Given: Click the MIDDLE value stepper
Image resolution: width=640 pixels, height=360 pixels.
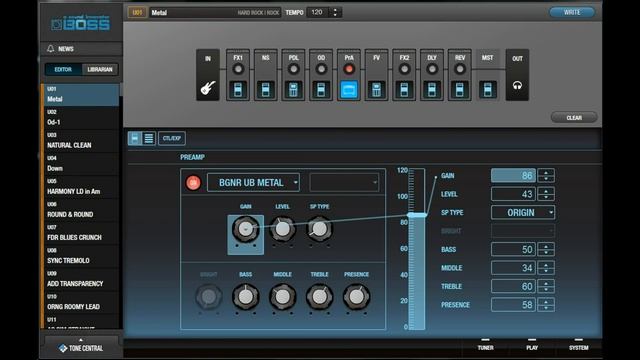Looking at the screenshot, I should (546, 268).
